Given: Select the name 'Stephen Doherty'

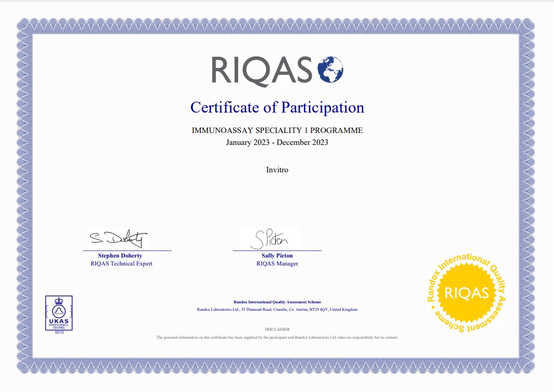Looking at the screenshot, I should 120,256.
